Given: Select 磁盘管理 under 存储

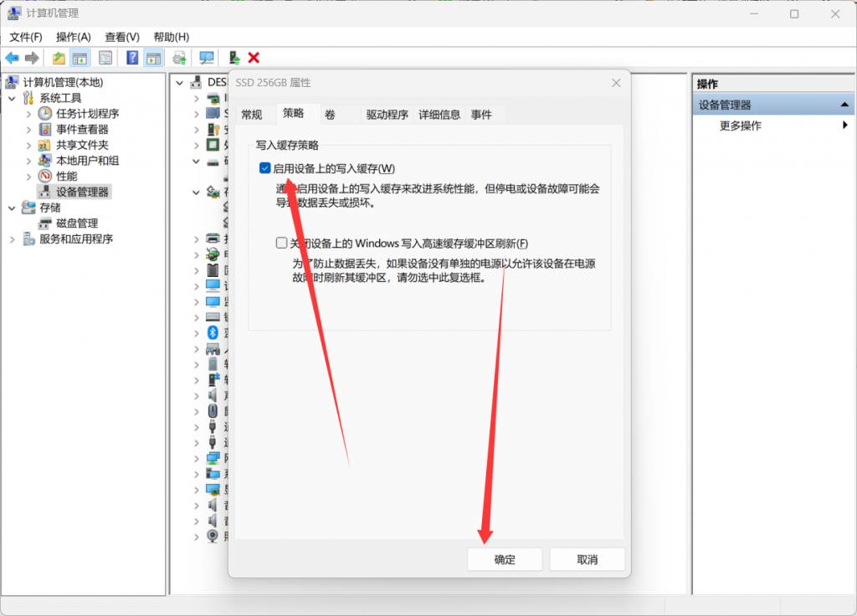Looking at the screenshot, I should pyautogui.click(x=77, y=223).
